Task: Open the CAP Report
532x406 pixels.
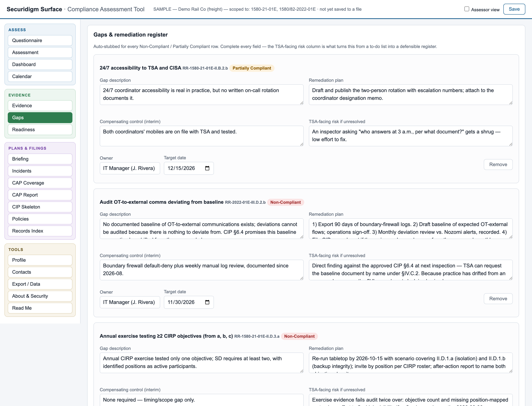Action: (40, 195)
